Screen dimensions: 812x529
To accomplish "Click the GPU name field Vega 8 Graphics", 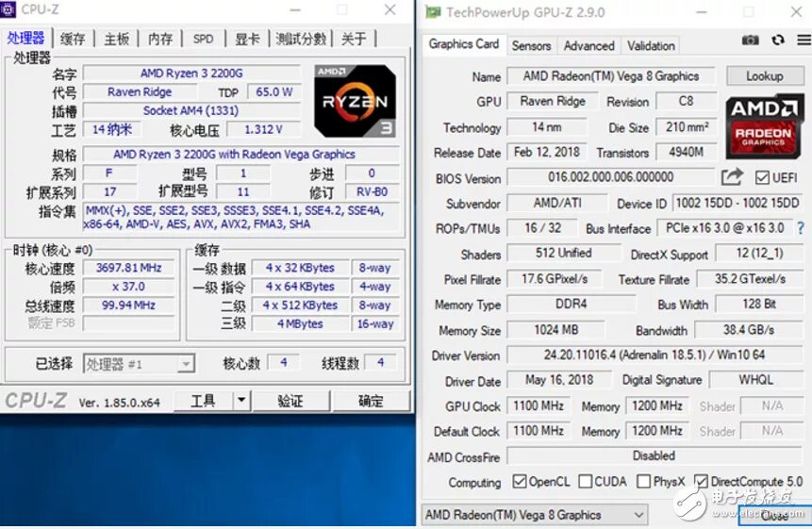I will (610, 76).
